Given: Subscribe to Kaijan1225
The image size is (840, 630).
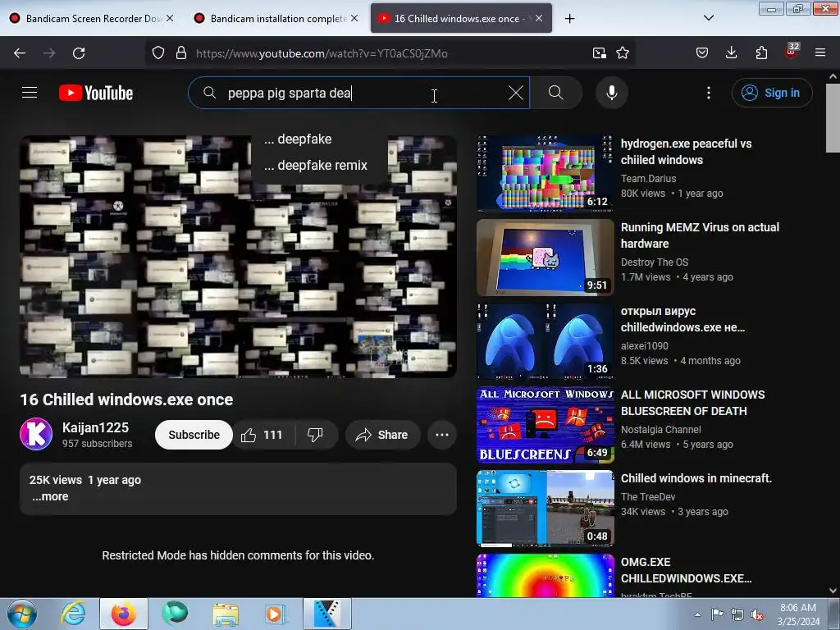Looking at the screenshot, I should tap(194, 435).
